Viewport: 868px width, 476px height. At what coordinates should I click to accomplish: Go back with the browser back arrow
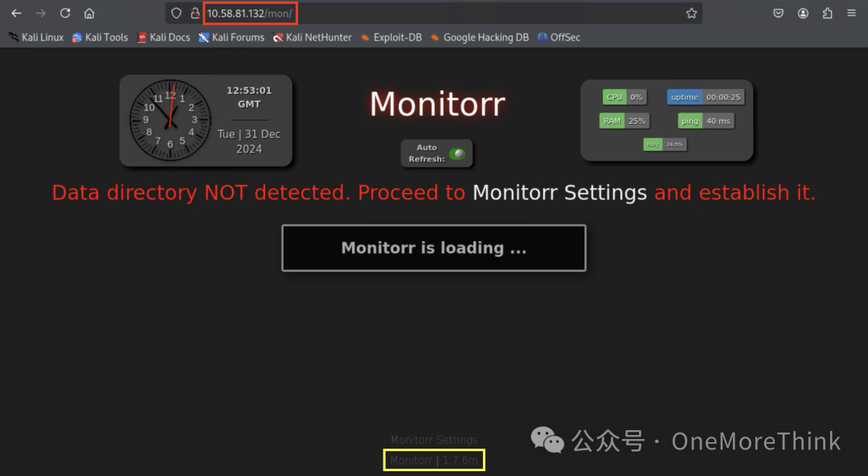(x=16, y=14)
